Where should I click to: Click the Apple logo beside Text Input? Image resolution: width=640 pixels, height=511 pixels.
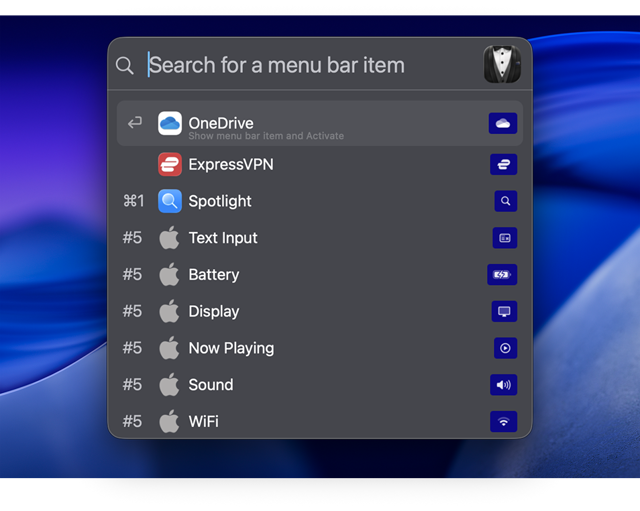pyautogui.click(x=169, y=238)
